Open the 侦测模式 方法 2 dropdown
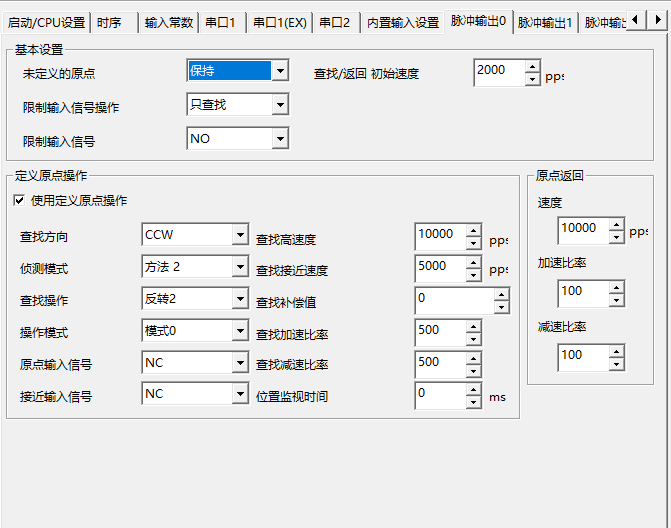This screenshot has width=671, height=528. [240, 267]
